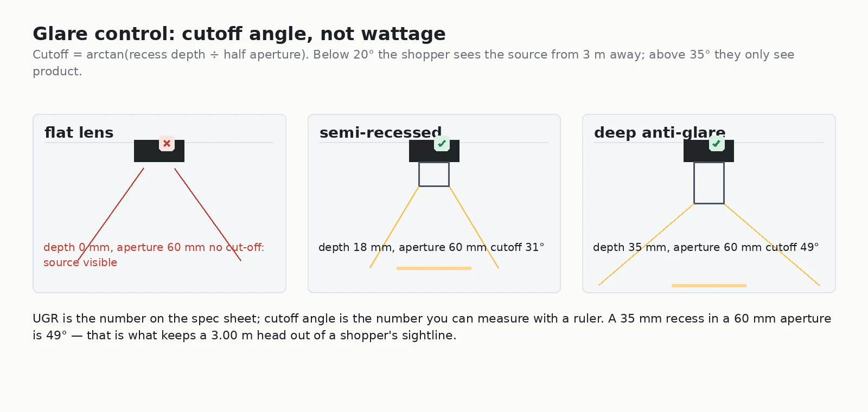Select the flat lens black fixture housing
This screenshot has height=412, width=868.
159,151
